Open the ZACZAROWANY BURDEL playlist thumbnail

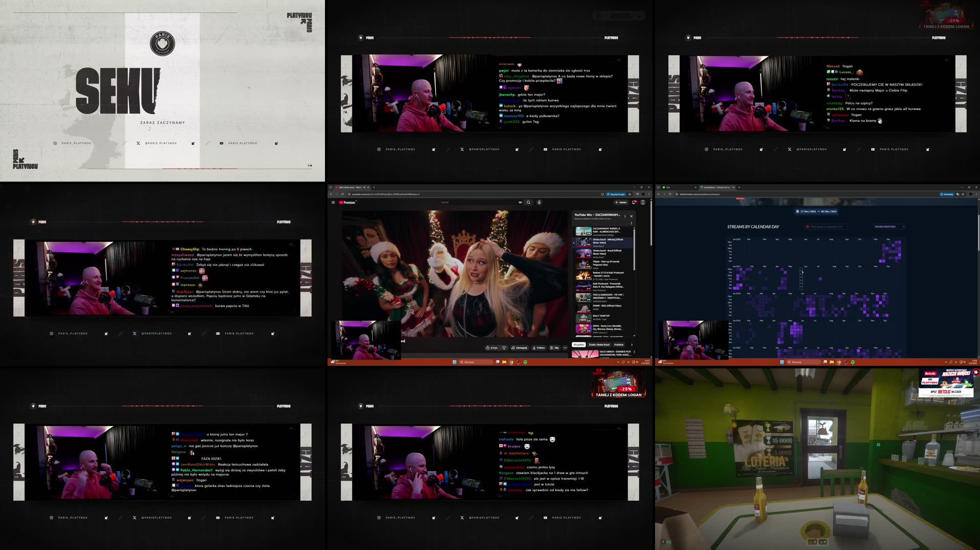pyautogui.click(x=583, y=233)
